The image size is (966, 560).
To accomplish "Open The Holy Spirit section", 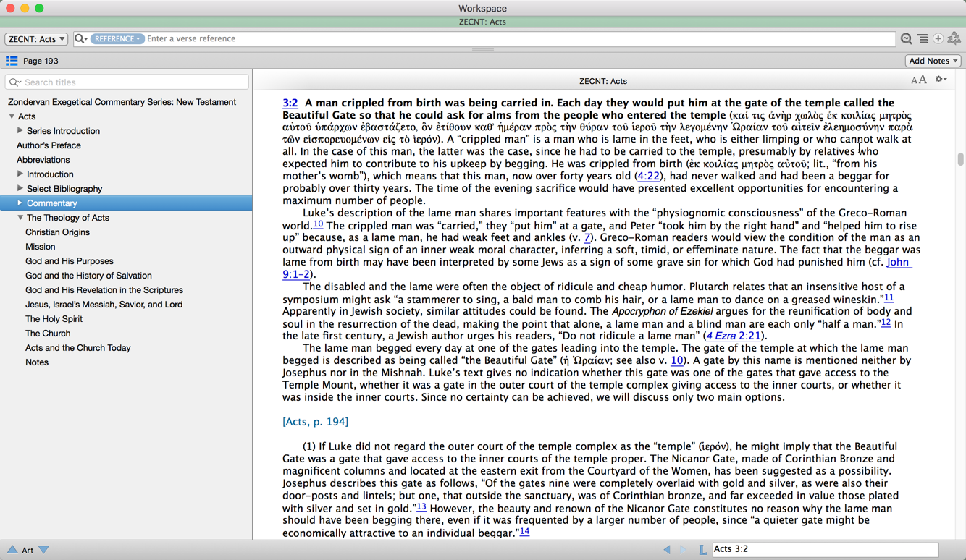I will point(54,319).
